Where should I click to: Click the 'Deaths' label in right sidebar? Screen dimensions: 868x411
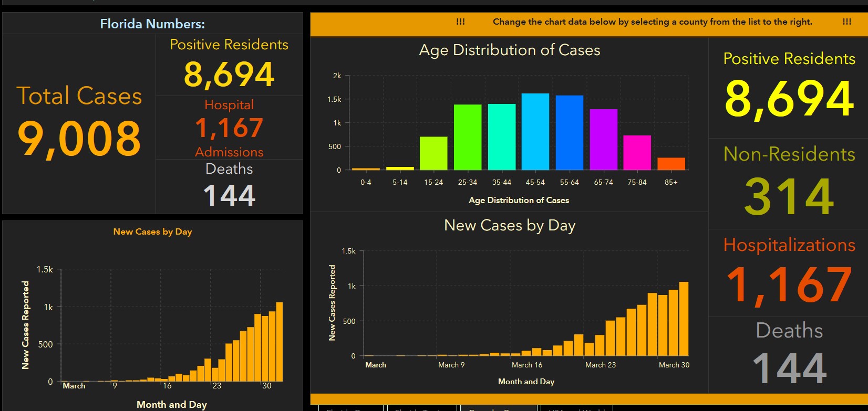point(789,331)
